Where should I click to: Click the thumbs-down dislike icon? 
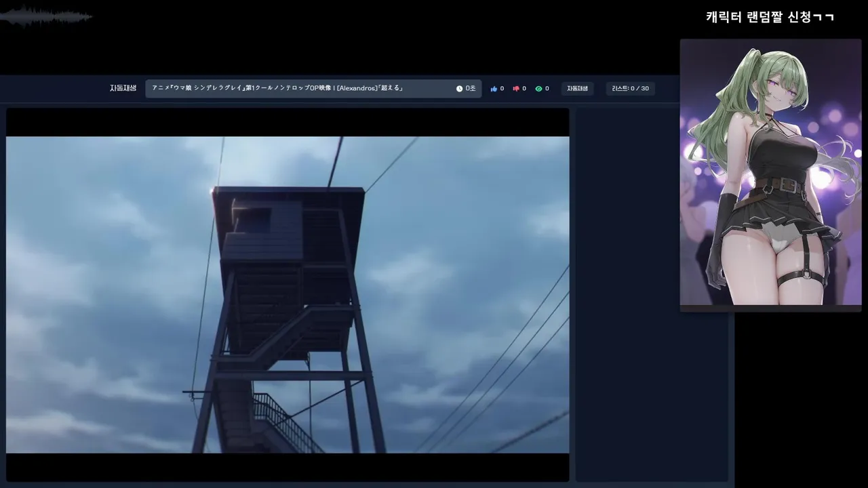click(x=516, y=89)
